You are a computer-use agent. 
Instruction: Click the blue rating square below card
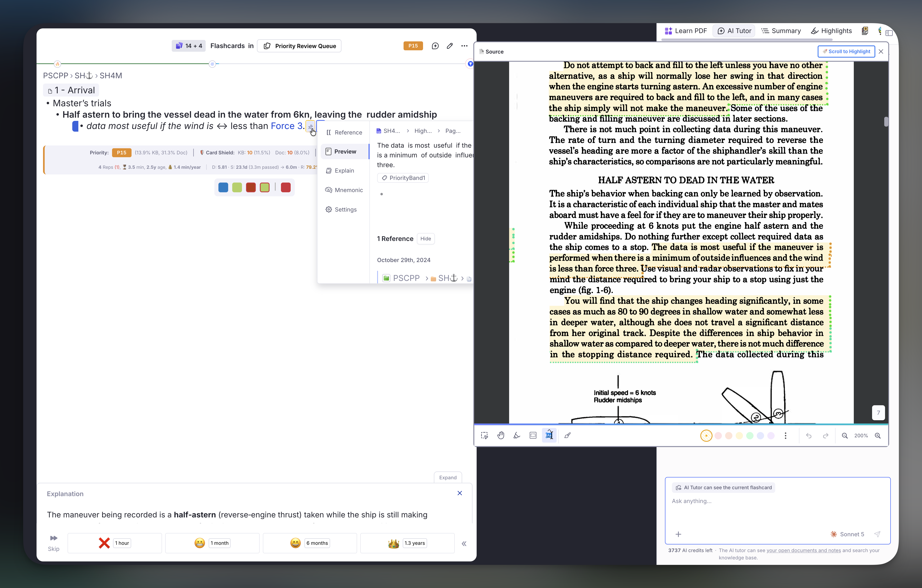point(223,187)
